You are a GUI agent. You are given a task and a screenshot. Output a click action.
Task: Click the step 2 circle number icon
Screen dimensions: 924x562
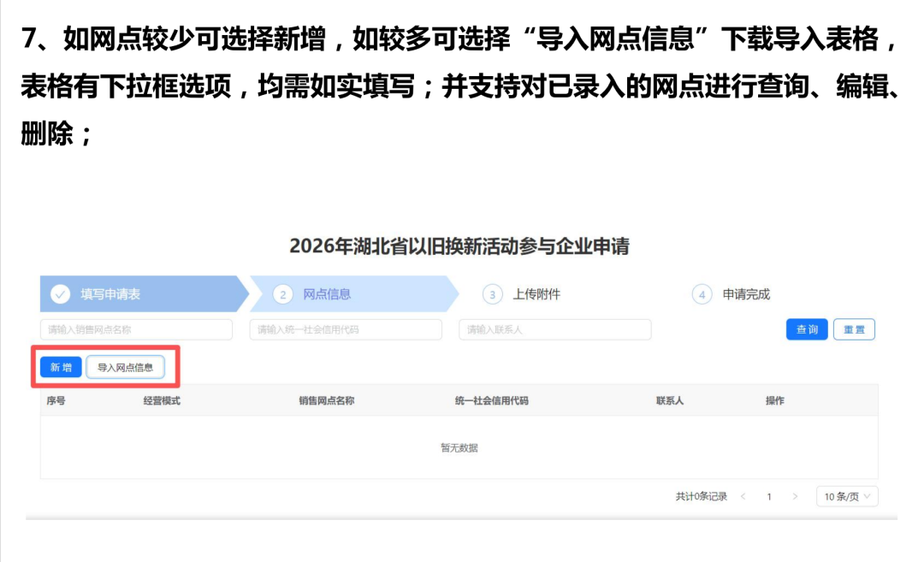282,294
